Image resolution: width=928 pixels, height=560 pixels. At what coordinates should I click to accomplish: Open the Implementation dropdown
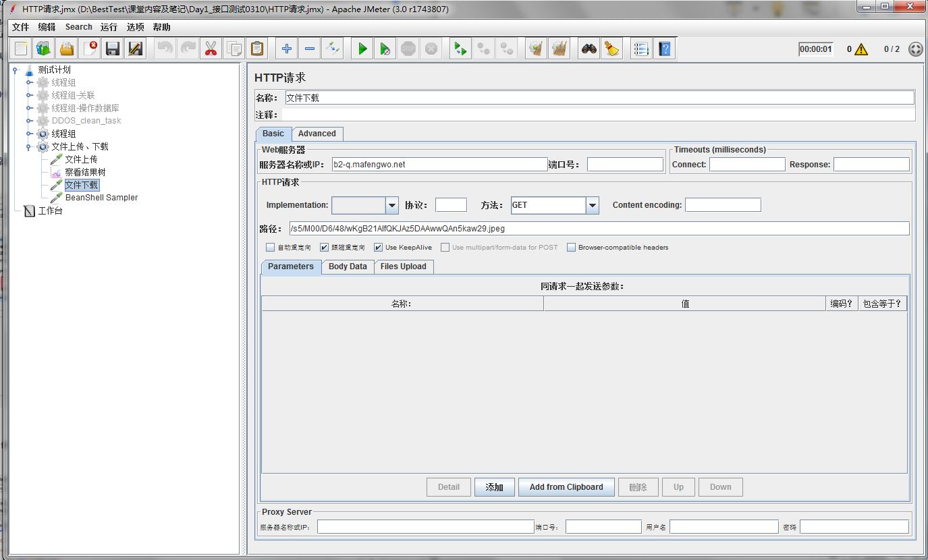pos(391,205)
